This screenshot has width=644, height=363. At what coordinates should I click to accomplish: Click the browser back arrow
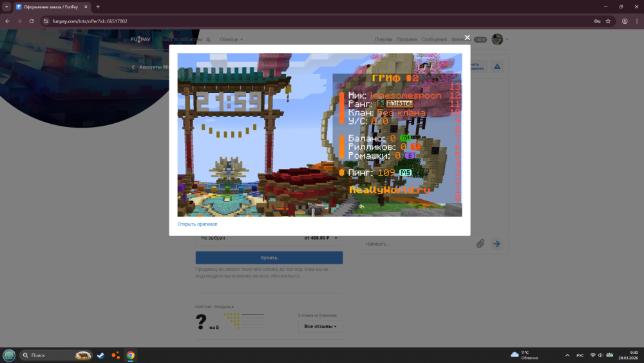7,21
